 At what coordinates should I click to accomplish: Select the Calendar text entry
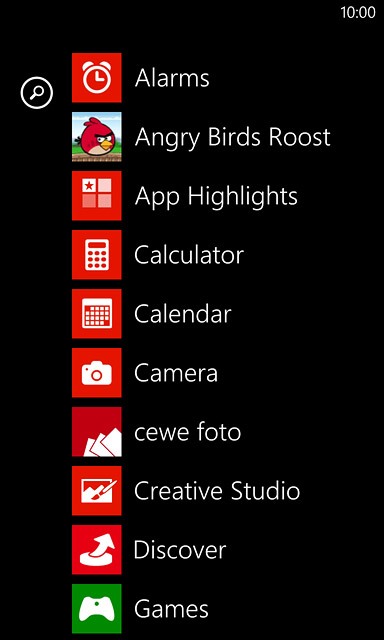(183, 314)
